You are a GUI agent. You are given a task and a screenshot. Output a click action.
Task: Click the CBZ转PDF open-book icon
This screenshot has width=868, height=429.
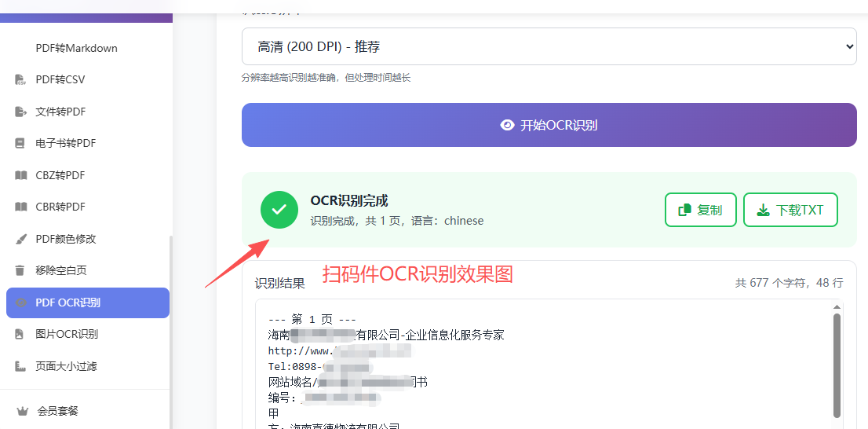(20, 176)
